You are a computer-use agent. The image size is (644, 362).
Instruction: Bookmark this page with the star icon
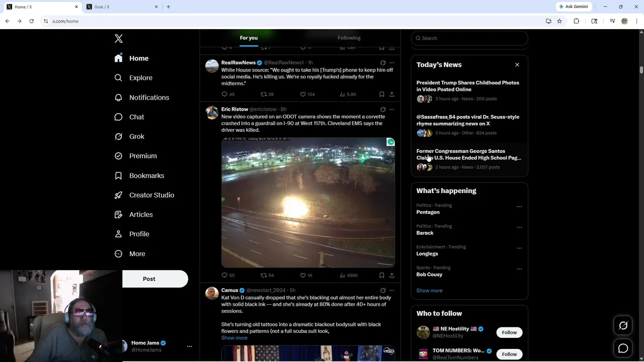coord(559,21)
